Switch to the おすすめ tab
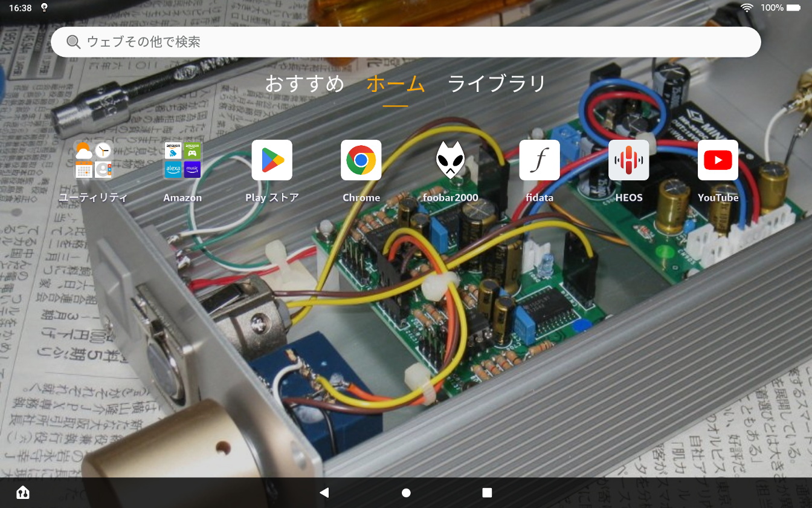Image resolution: width=812 pixels, height=508 pixels. [304, 83]
